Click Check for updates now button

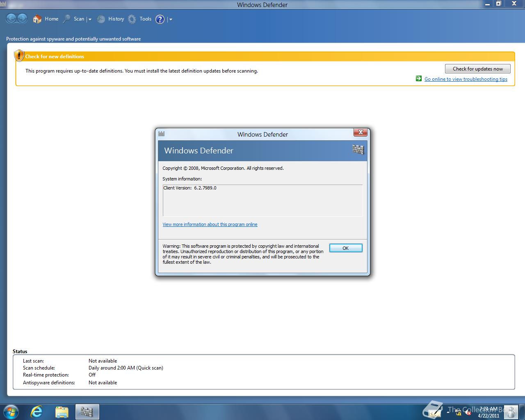click(477, 69)
